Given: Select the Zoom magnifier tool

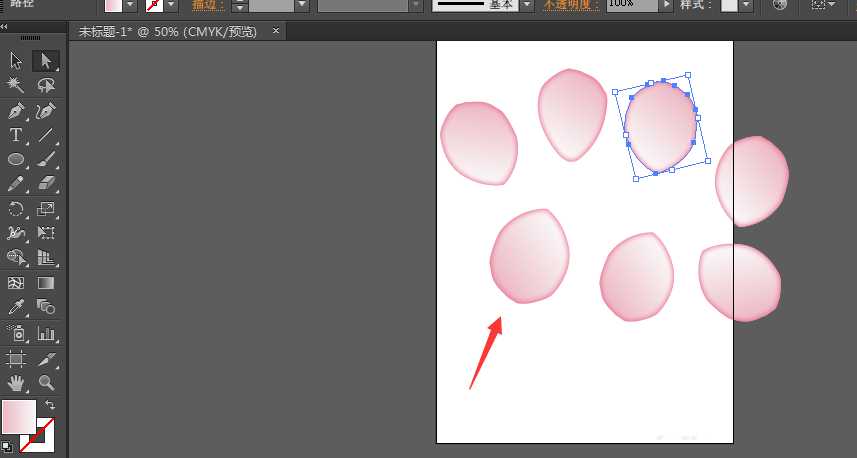Looking at the screenshot, I should pos(46,383).
